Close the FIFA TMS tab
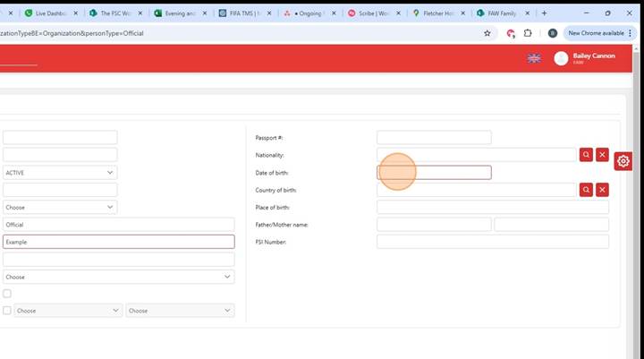The height and width of the screenshot is (359, 644). coord(269,13)
